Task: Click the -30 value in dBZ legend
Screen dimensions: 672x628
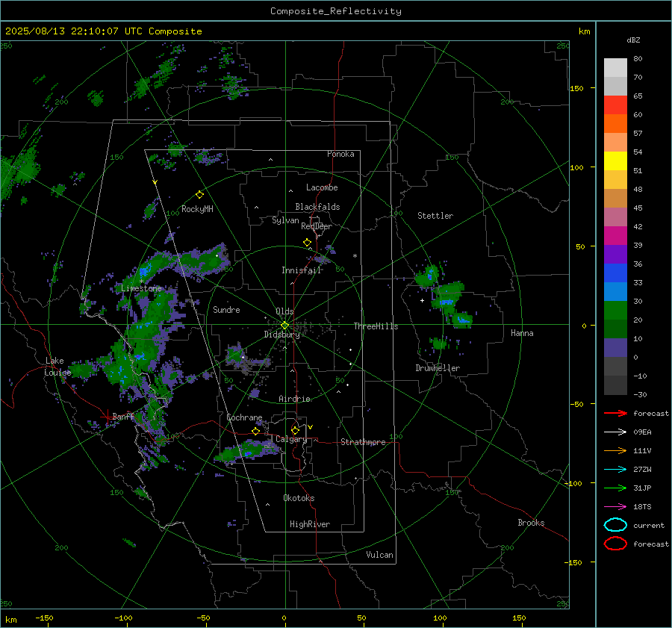Action: coord(641,394)
